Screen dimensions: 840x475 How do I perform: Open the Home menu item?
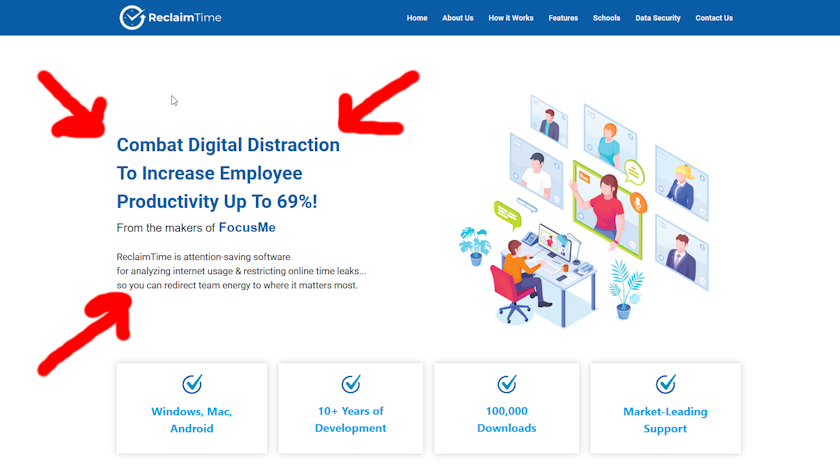pos(417,18)
